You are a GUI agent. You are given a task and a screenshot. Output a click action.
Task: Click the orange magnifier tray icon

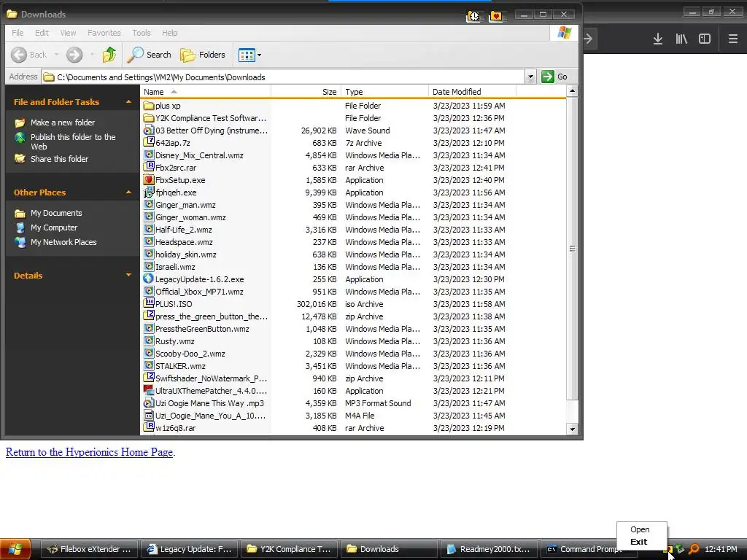694,549
